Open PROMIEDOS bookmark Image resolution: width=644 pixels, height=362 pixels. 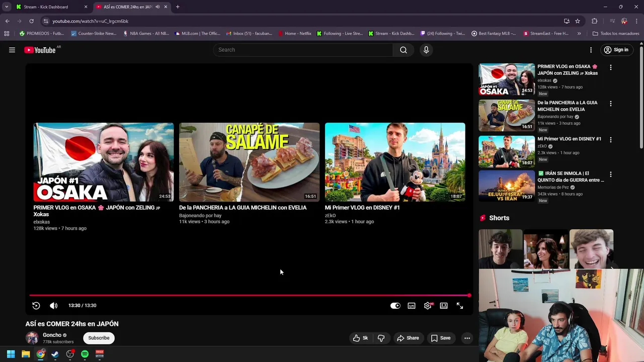(x=42, y=34)
